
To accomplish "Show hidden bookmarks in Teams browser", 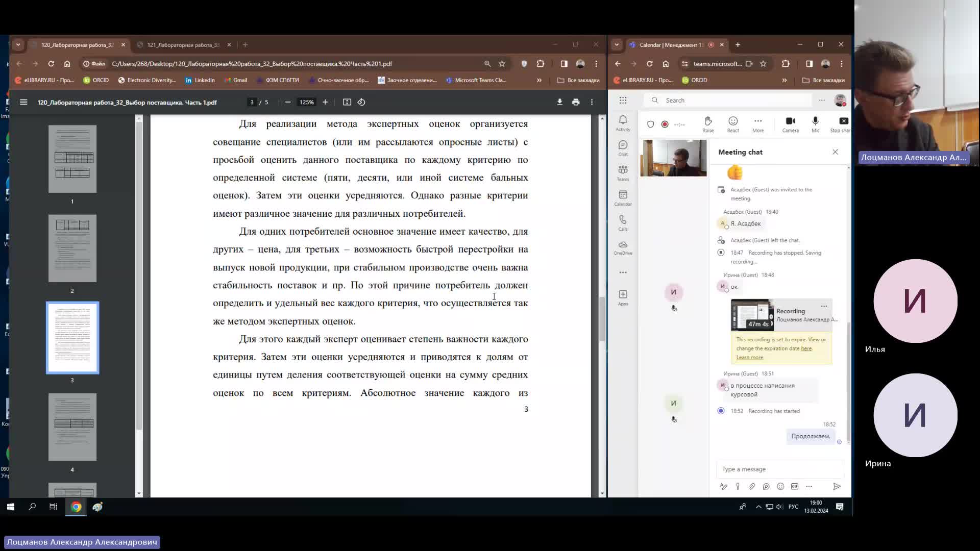I will tap(785, 80).
